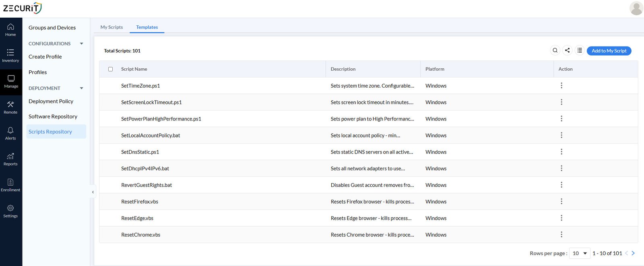Select the SetLocalAccountPolicy.bat script name
This screenshot has width=644, height=266.
151,135
